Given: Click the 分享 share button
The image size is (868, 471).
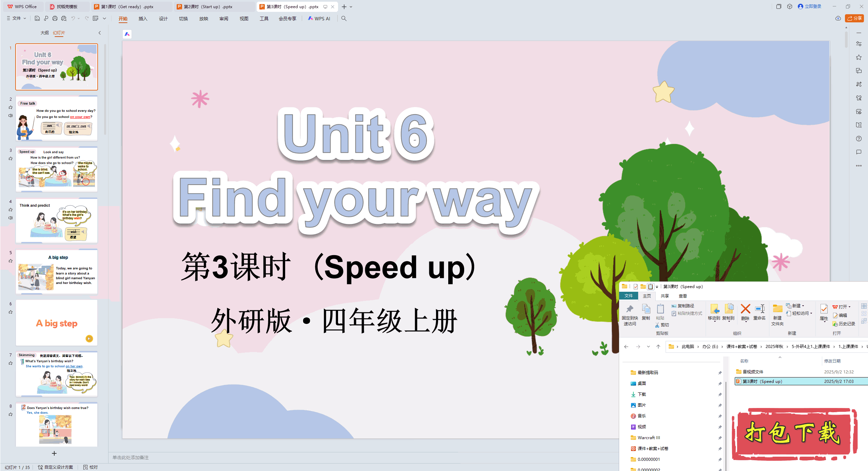Looking at the screenshot, I should 854,18.
